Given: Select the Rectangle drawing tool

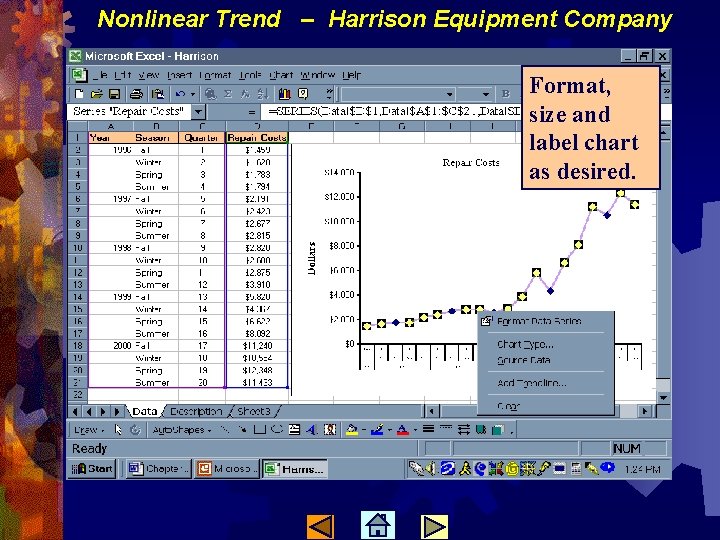Looking at the screenshot, I should pos(259,430).
